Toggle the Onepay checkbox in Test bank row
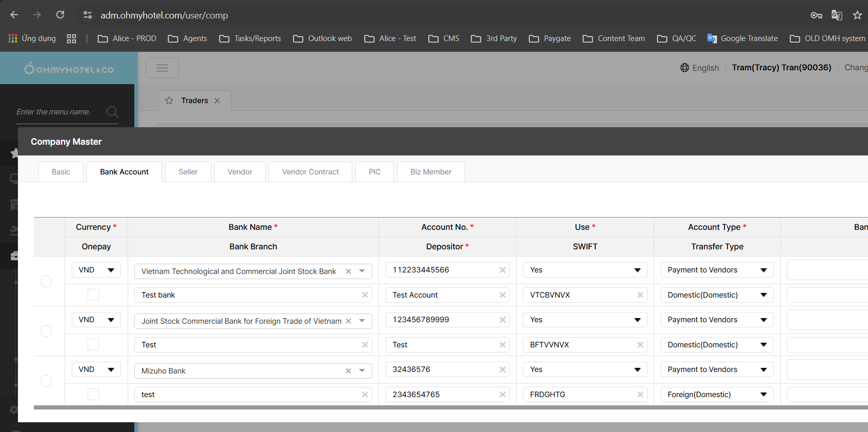 tap(93, 294)
